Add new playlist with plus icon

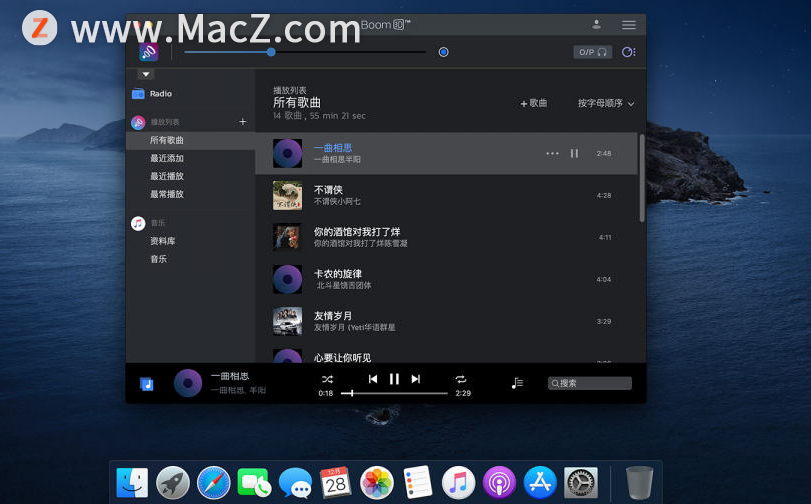[x=243, y=122]
